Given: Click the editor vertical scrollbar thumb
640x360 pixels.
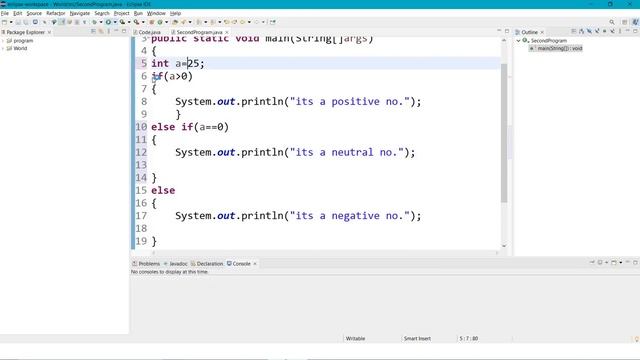Looking at the screenshot, I should (504, 133).
